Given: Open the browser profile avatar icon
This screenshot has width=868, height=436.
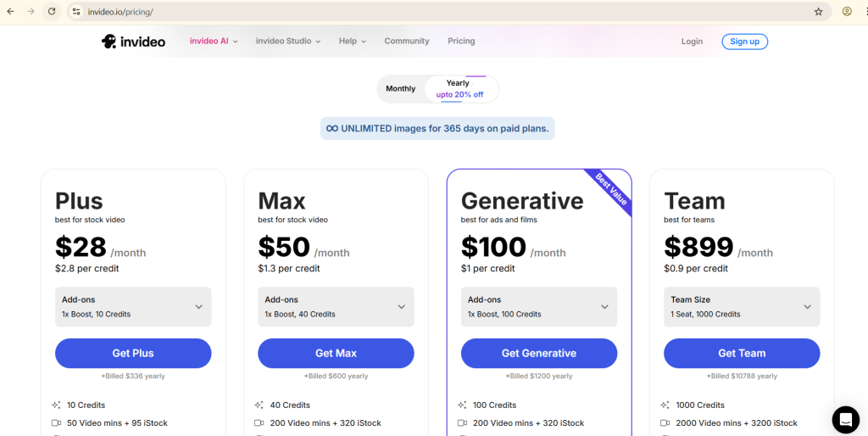Looking at the screenshot, I should pyautogui.click(x=847, y=12).
